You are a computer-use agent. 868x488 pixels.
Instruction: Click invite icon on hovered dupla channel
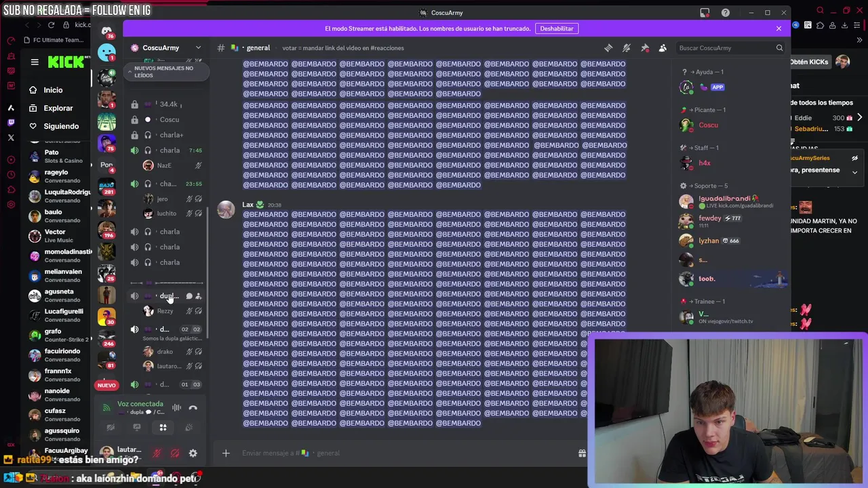[x=199, y=296]
